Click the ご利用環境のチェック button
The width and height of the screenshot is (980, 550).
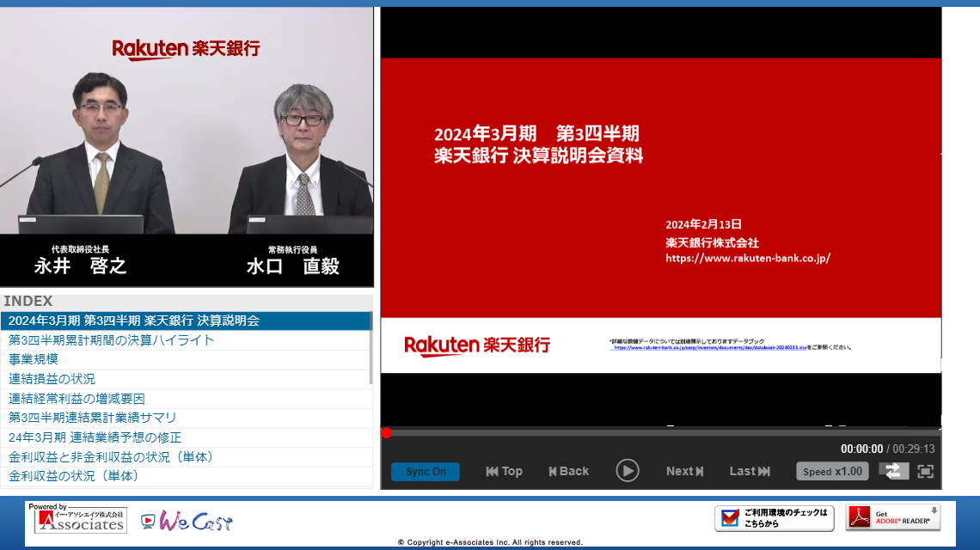774,517
